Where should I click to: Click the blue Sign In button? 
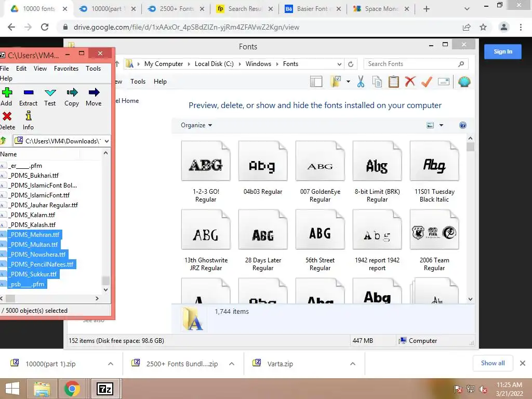point(503,51)
